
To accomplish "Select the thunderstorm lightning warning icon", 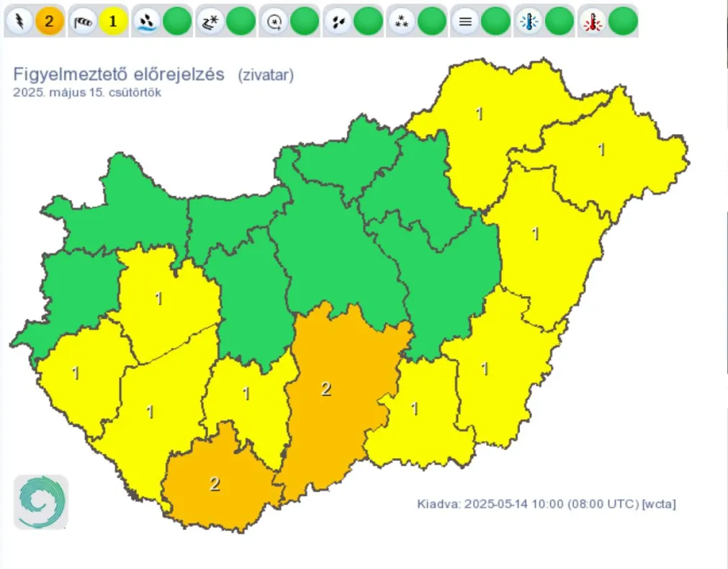I will tap(18, 22).
